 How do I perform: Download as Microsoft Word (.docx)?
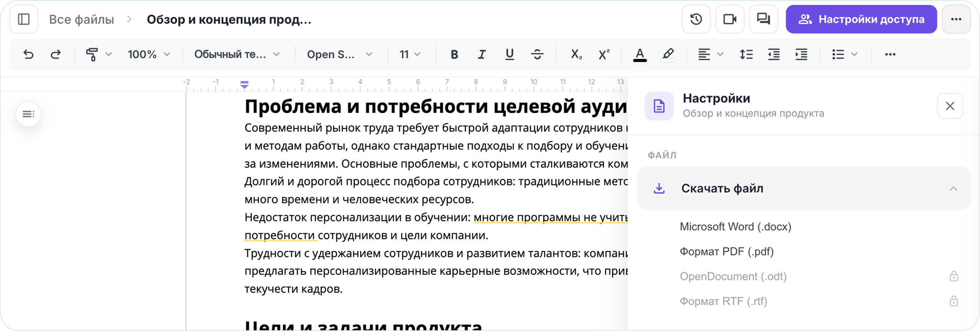tap(735, 227)
